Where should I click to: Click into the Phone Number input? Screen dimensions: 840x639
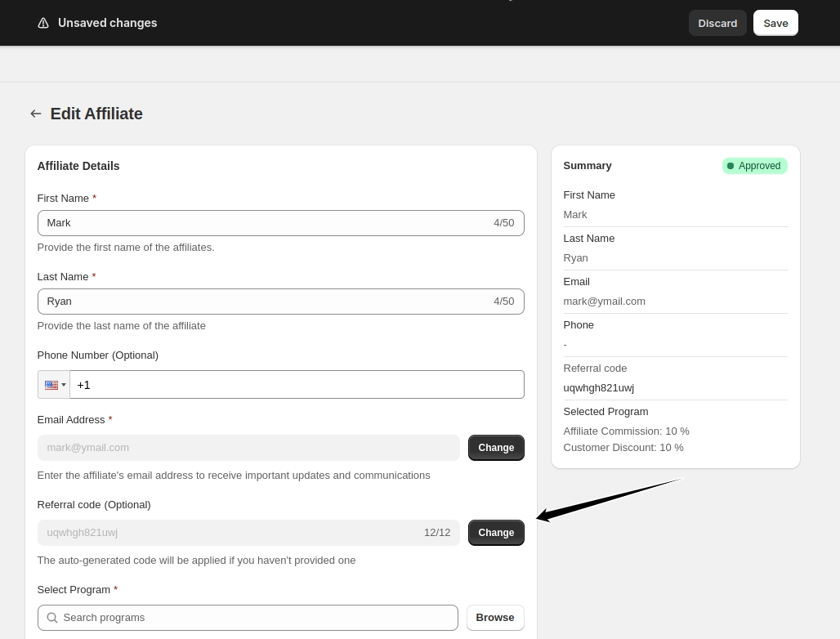pos(296,385)
